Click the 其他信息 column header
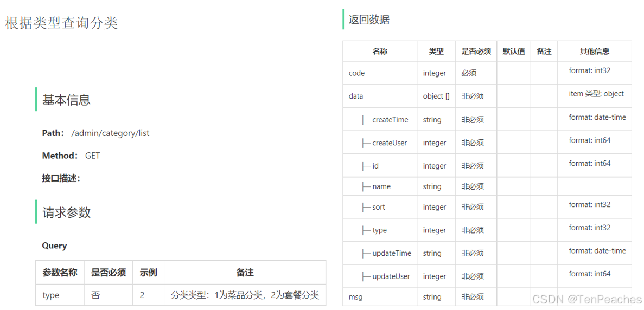Screen dimensions: 644x310 coord(594,51)
